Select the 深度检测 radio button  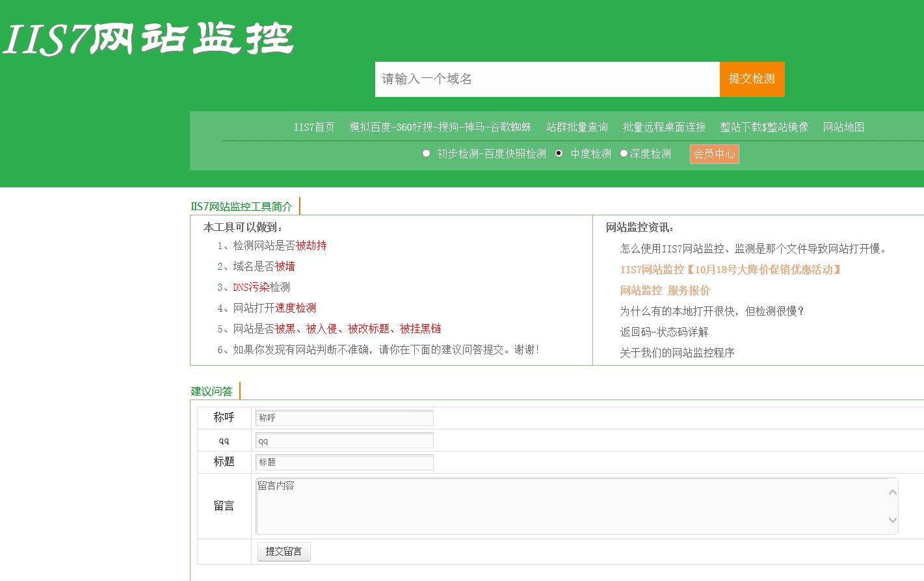pyautogui.click(x=624, y=154)
